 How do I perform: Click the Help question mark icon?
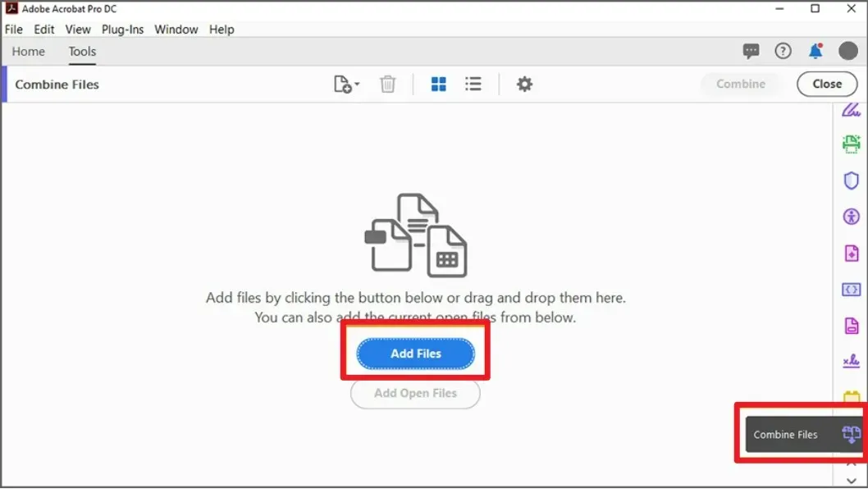click(783, 51)
